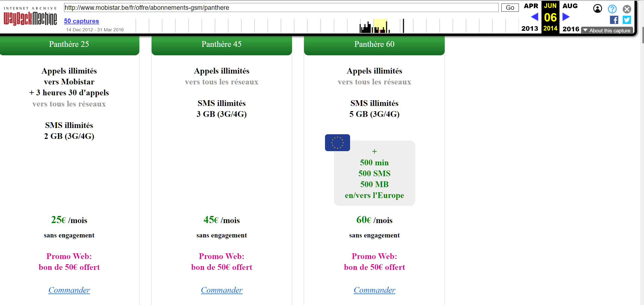Click the help question mark icon
Screen dimensions: 644x305
tap(612, 9)
